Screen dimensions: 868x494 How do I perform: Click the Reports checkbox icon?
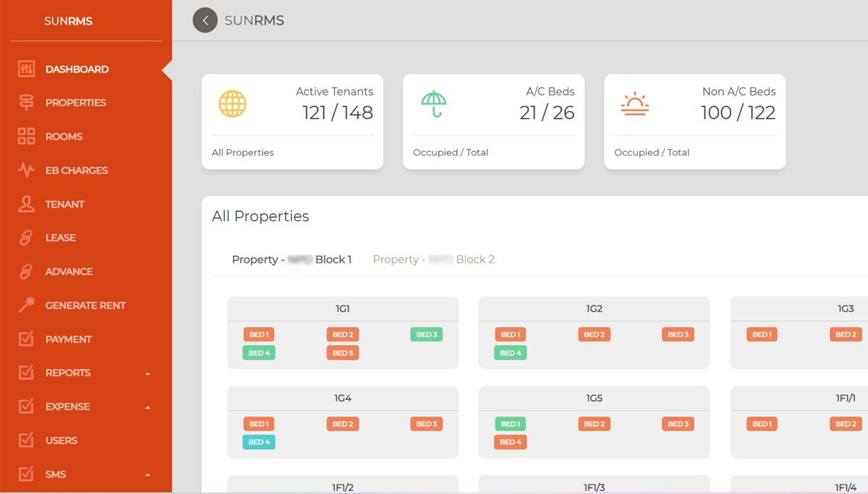coord(26,372)
